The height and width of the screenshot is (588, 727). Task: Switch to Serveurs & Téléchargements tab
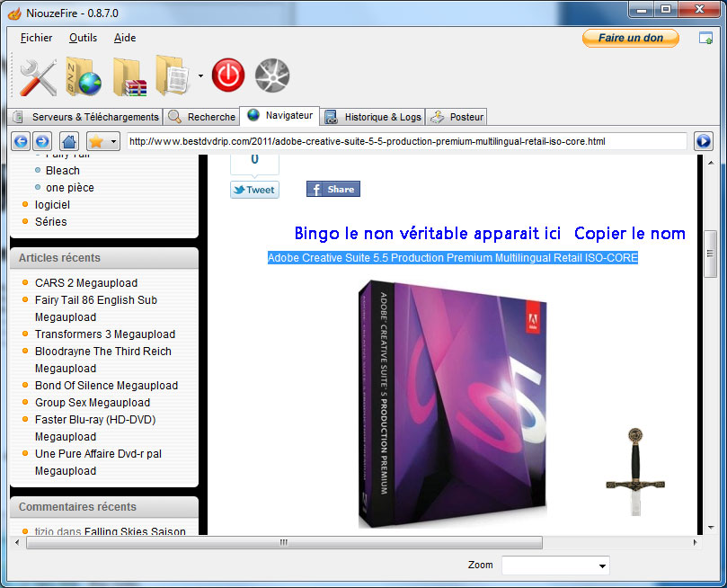point(86,117)
